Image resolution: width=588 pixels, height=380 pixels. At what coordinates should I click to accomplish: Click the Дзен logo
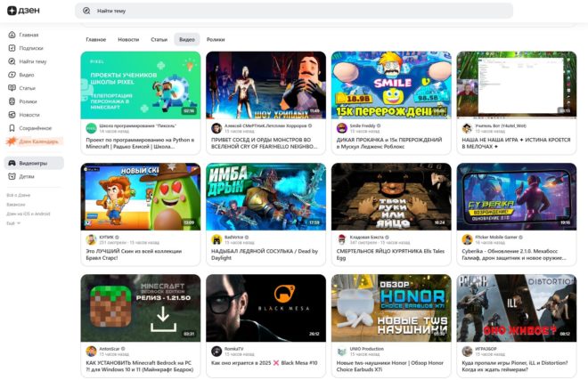point(23,11)
